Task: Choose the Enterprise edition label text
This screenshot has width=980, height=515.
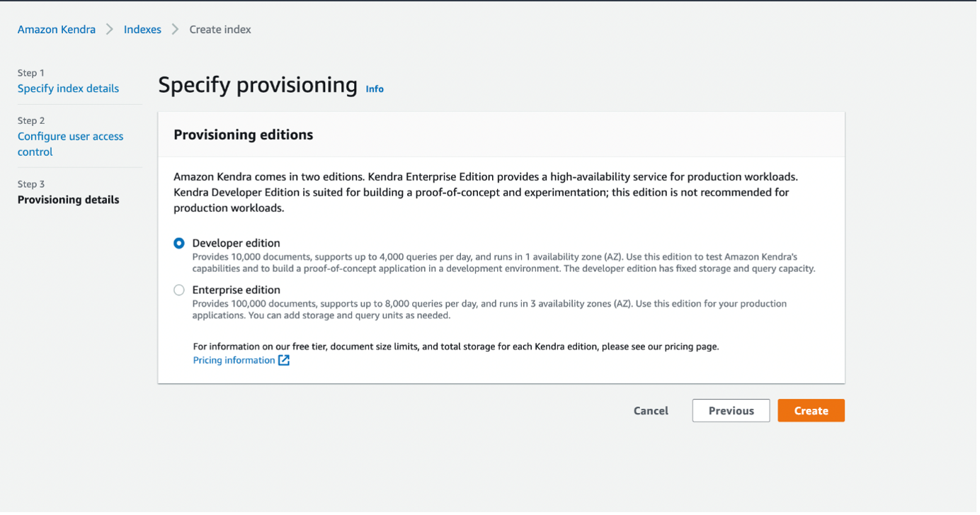Action: tap(236, 290)
